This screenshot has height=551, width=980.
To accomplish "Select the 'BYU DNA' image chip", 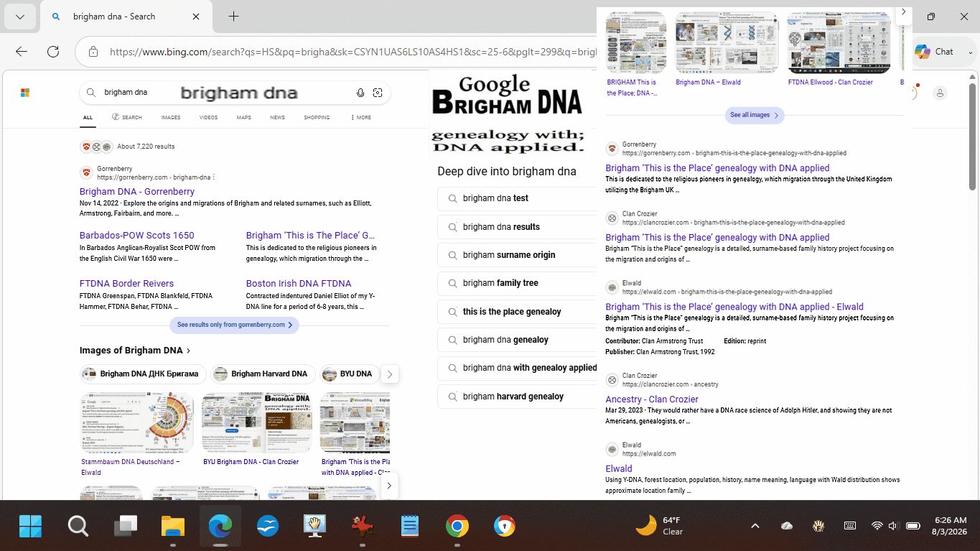I will pos(348,374).
